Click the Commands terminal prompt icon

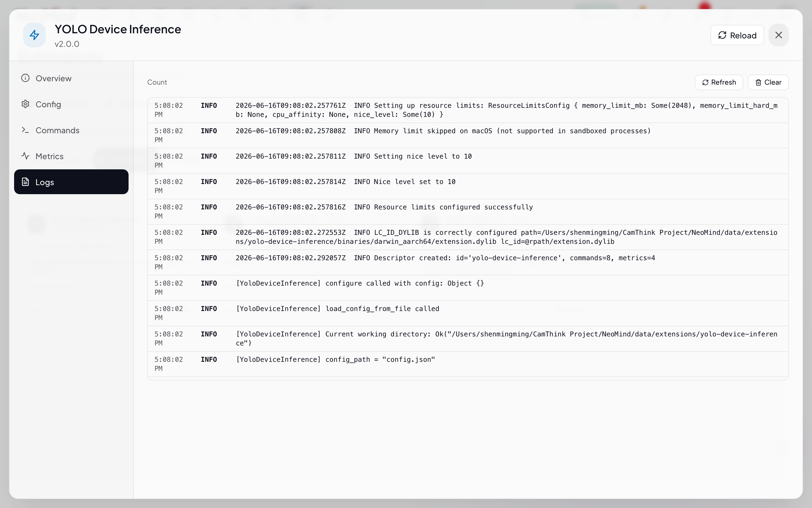coord(25,130)
